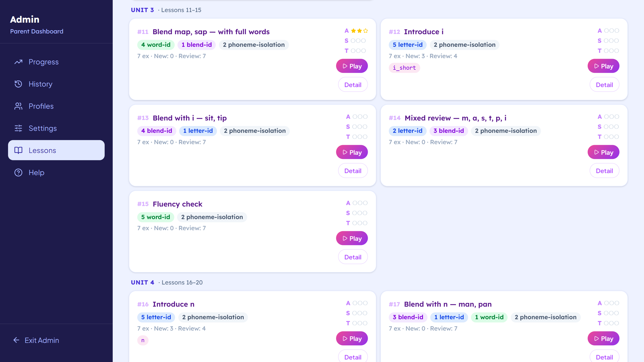The height and width of the screenshot is (362, 644).
Task: Select Lessons in the navigation menu
Action: [x=42, y=150]
